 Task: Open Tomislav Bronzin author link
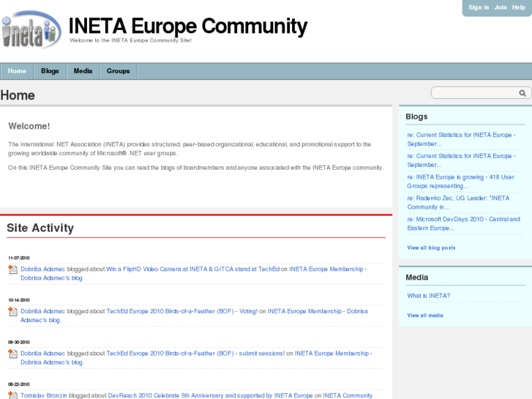tap(44, 395)
